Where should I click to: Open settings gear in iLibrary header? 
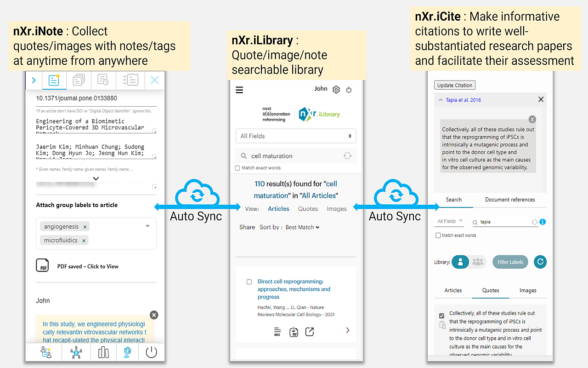pos(336,90)
